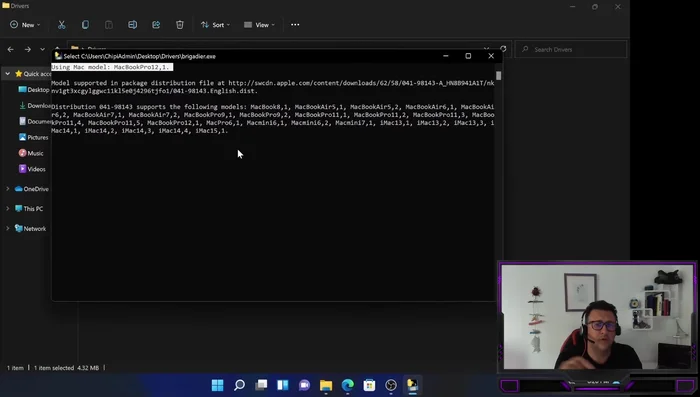
Task: Open Microsoft Store from the taskbar
Action: [369, 385]
